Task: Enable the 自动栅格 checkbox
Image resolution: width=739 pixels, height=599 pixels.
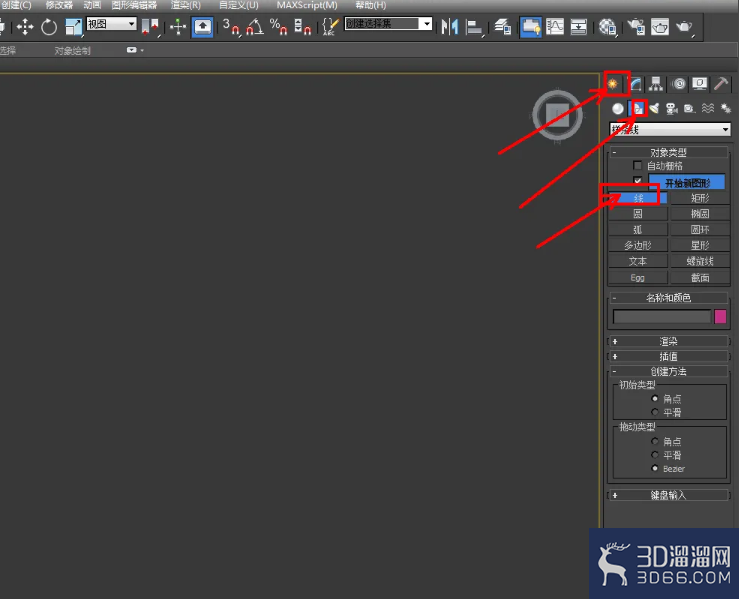Action: tap(637, 165)
